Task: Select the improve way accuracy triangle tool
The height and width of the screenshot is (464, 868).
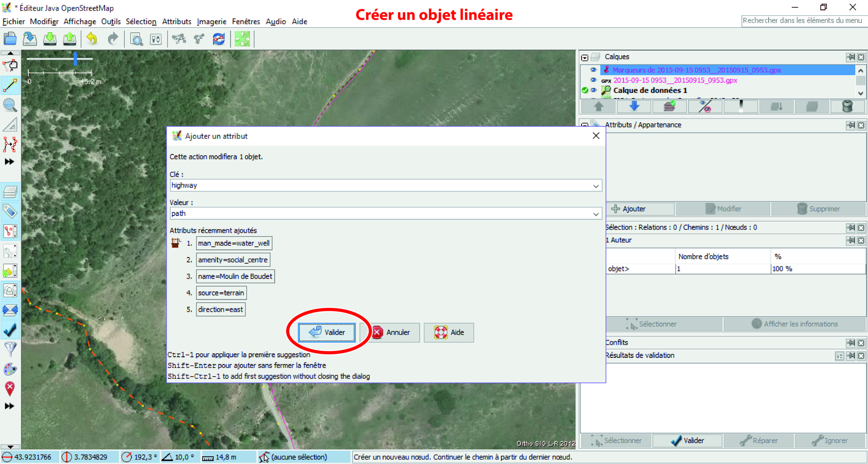Action: tap(10, 125)
